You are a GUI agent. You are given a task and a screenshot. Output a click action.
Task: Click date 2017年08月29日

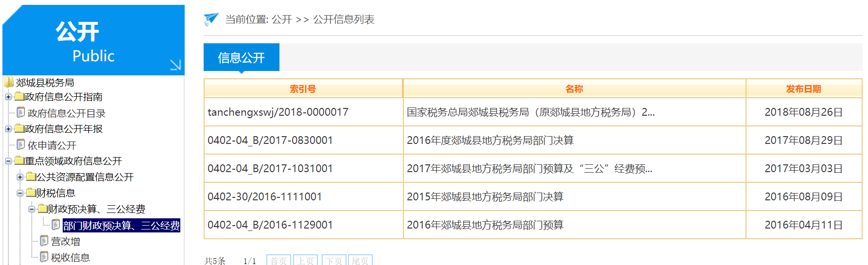[803, 140]
